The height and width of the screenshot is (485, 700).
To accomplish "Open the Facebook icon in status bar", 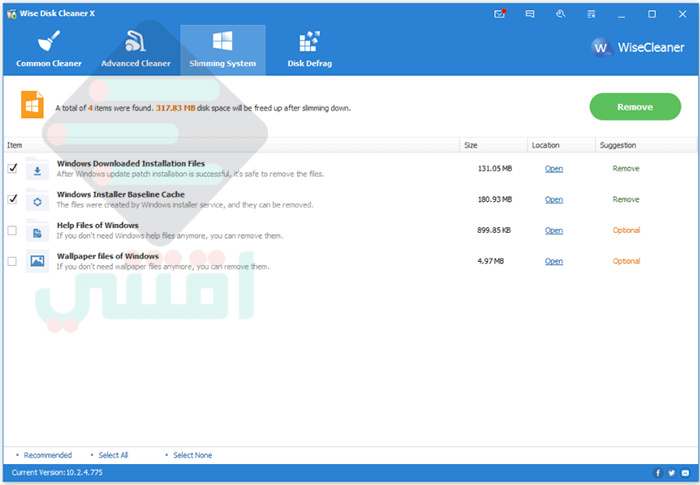I will point(658,472).
